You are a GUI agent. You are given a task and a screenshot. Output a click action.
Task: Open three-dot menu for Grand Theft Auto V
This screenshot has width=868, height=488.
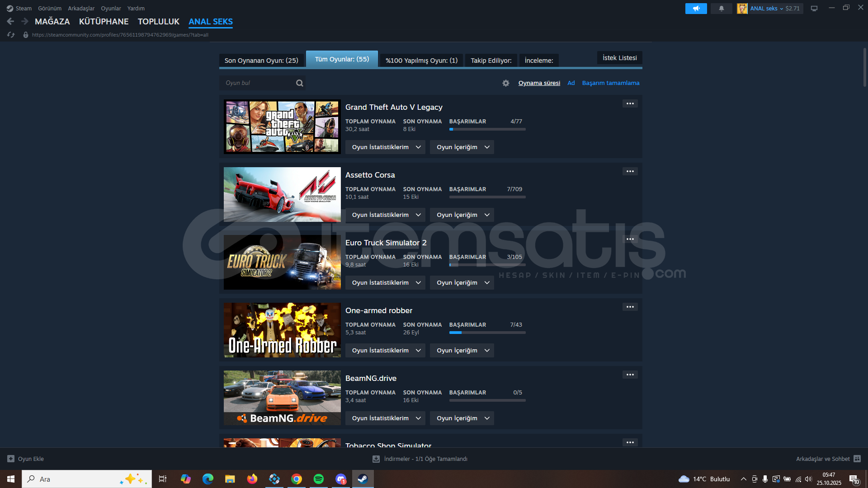click(x=630, y=104)
